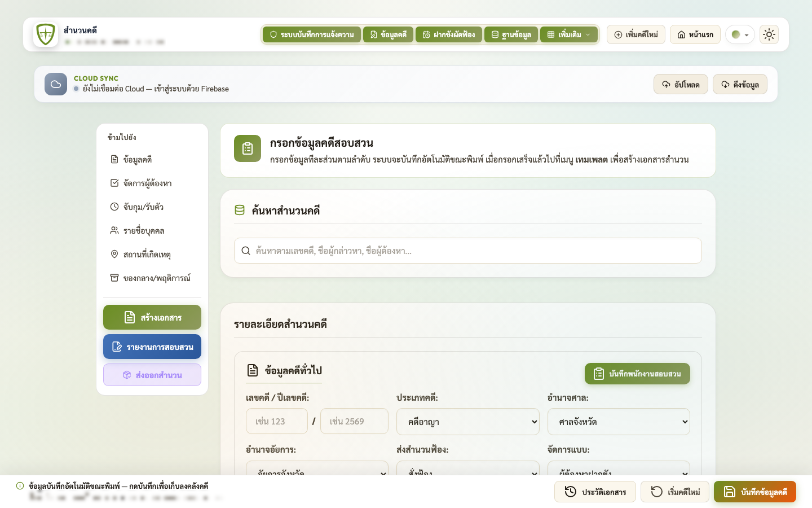Open the green theme color picker
Screen dimensions: 812x508
click(740, 34)
